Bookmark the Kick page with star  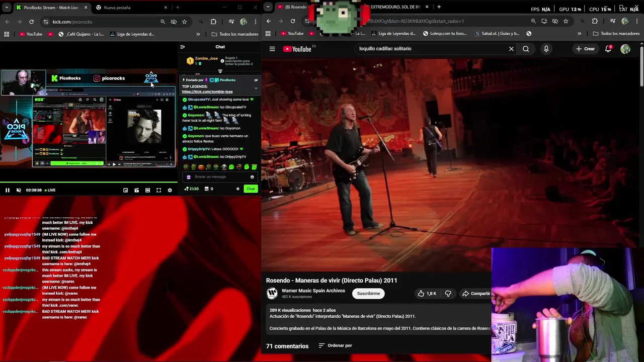[185, 22]
